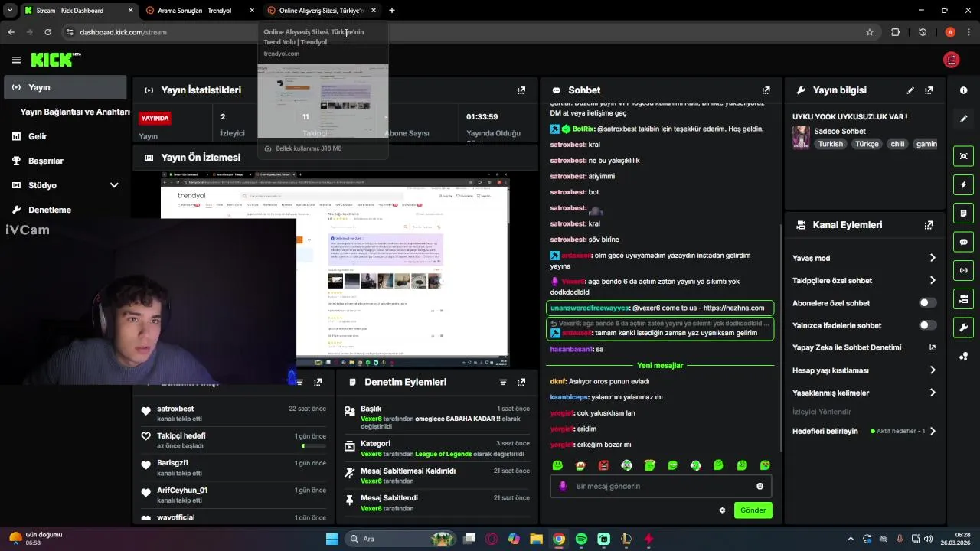This screenshot has width=980, height=551.
Task: Switch to Stream - Kick Dashboard tab
Action: click(78, 11)
